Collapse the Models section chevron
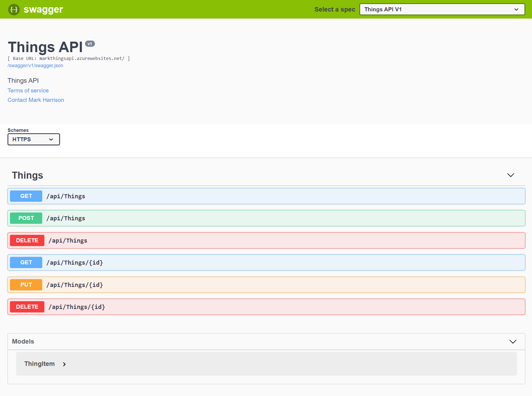532x396 pixels. [x=513, y=341]
